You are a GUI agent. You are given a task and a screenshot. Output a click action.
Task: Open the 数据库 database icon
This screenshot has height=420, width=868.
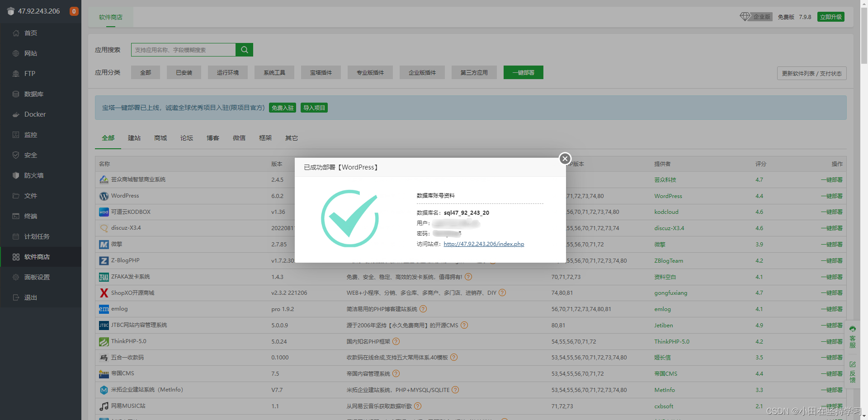16,94
